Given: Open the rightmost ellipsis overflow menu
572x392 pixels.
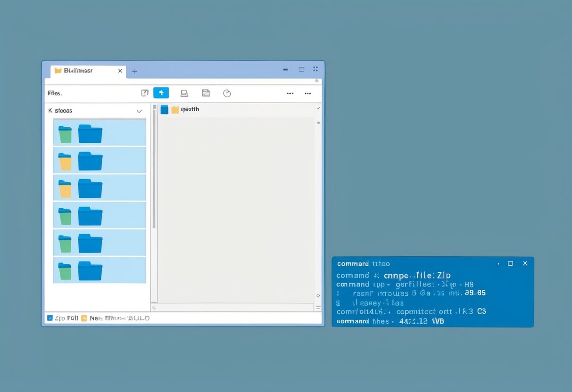Looking at the screenshot, I should point(308,93).
